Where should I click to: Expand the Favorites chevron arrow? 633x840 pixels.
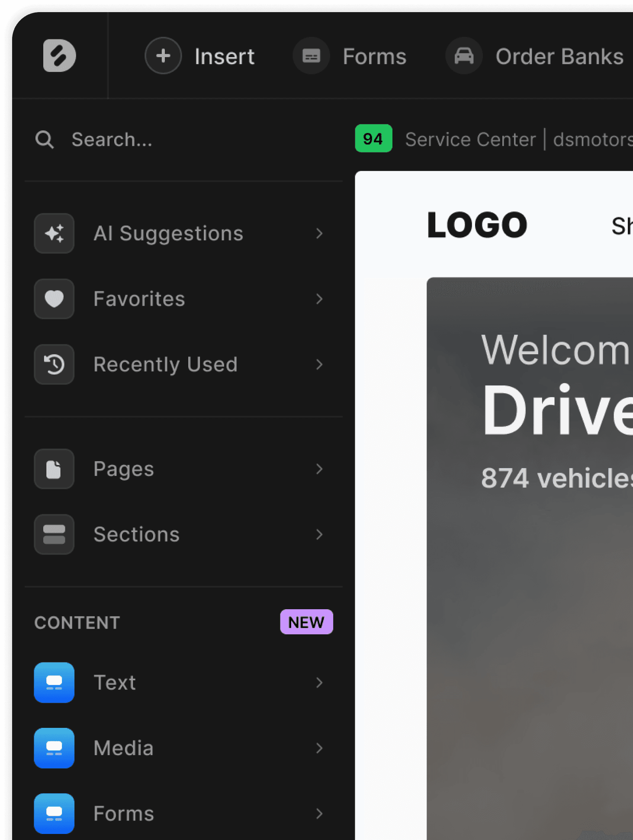(319, 299)
